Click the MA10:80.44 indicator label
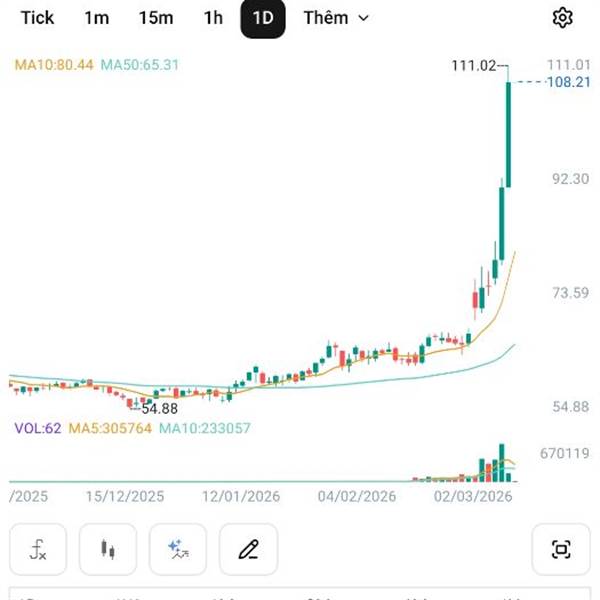The width and height of the screenshot is (600, 600). pyautogui.click(x=54, y=65)
